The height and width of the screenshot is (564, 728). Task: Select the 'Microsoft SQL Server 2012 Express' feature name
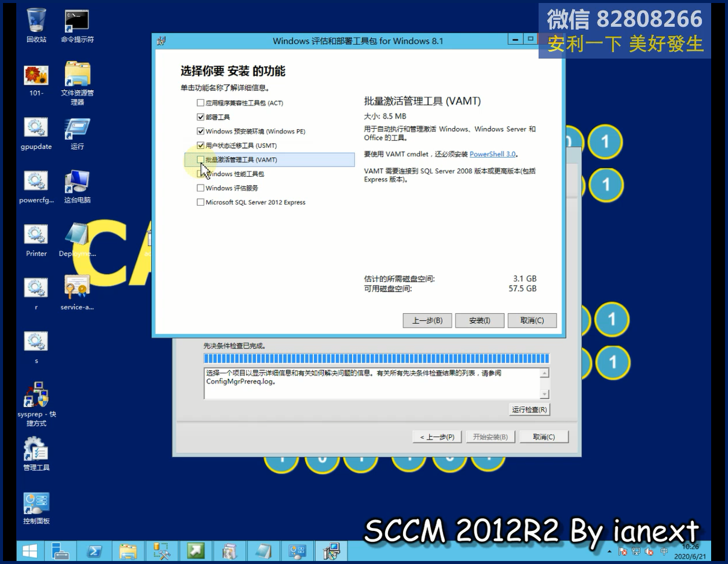point(256,203)
